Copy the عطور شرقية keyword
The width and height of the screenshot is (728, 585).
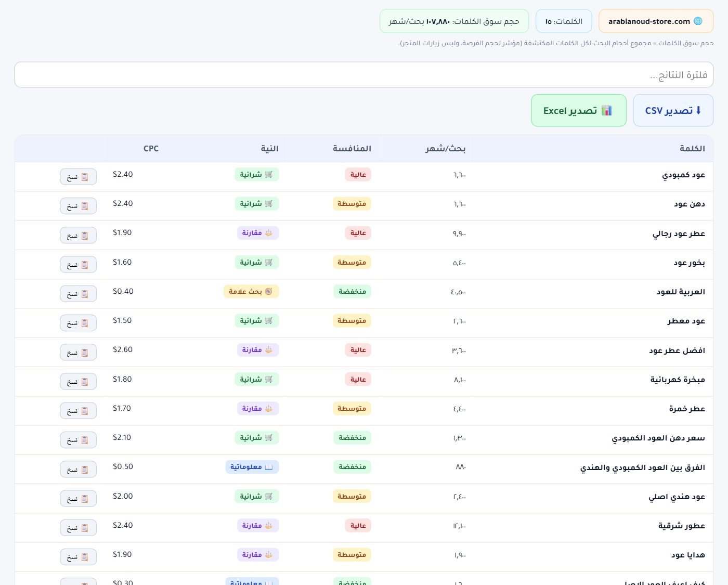click(79, 528)
